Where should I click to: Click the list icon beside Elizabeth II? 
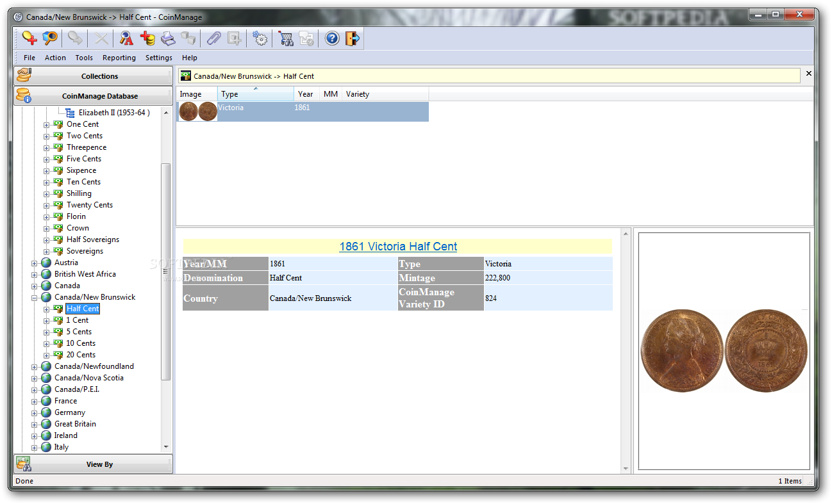tap(71, 113)
